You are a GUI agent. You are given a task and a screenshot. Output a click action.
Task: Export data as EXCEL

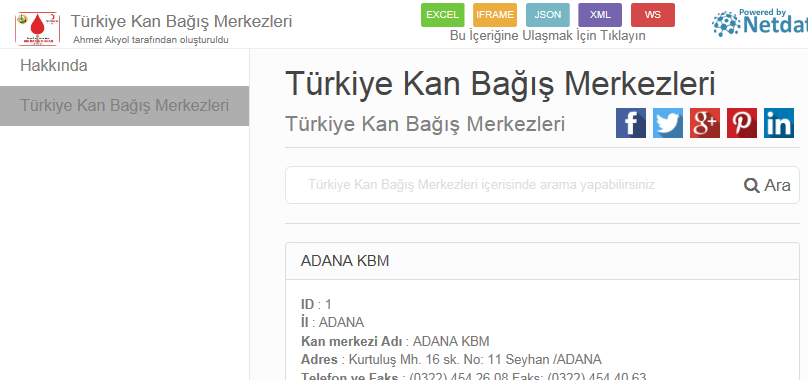pyautogui.click(x=443, y=15)
